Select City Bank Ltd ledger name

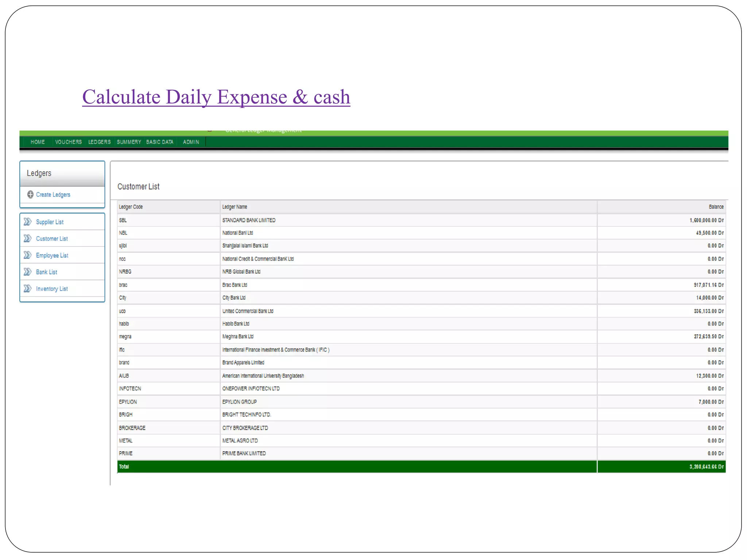point(234,298)
